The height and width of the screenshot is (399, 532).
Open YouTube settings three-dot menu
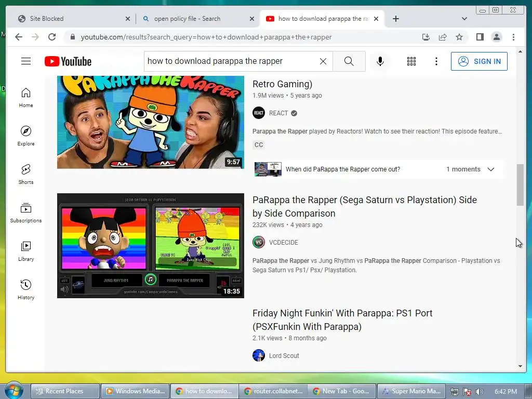pyautogui.click(x=436, y=61)
